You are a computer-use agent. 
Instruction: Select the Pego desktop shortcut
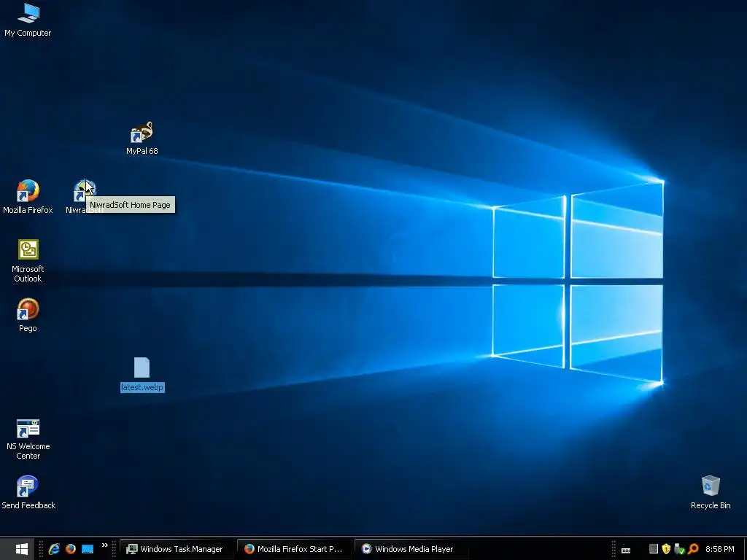tap(28, 309)
